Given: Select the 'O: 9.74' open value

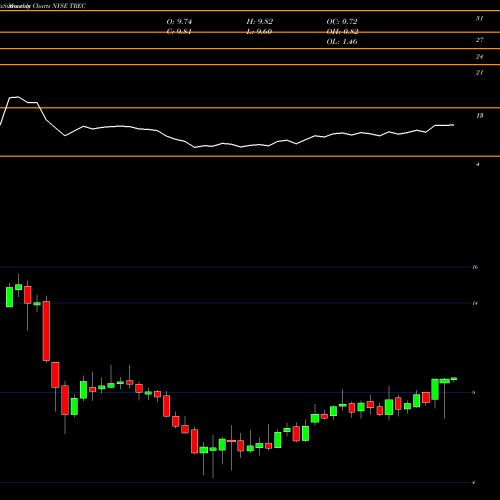Looking at the screenshot, I should coord(179,21).
